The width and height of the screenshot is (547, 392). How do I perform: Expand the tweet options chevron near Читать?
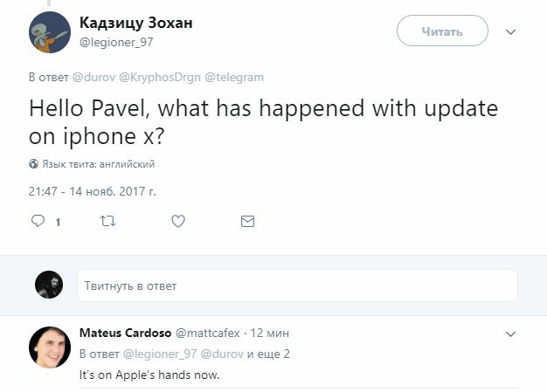[x=511, y=32]
